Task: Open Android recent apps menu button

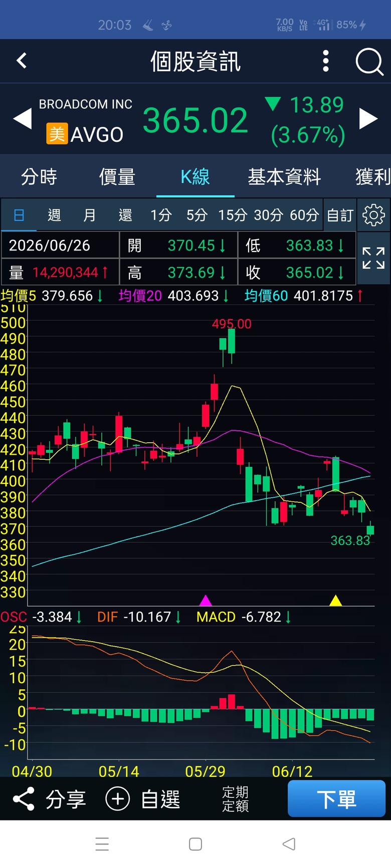Action: 102,844
